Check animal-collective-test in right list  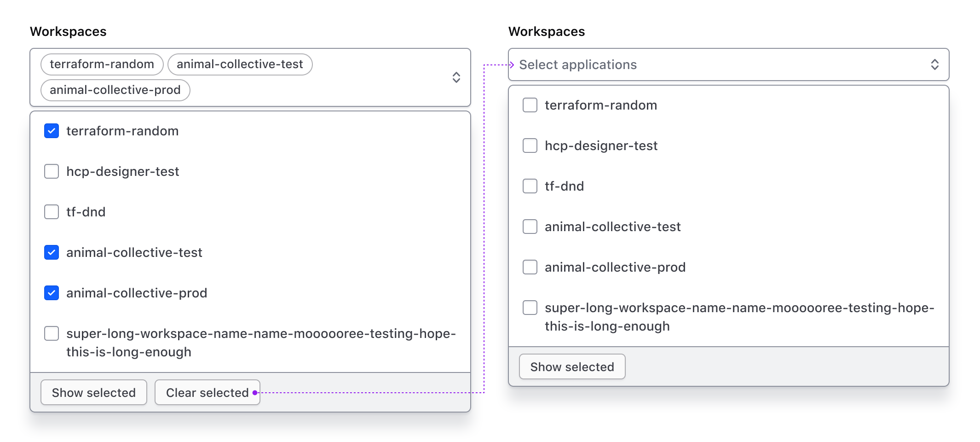coord(530,227)
